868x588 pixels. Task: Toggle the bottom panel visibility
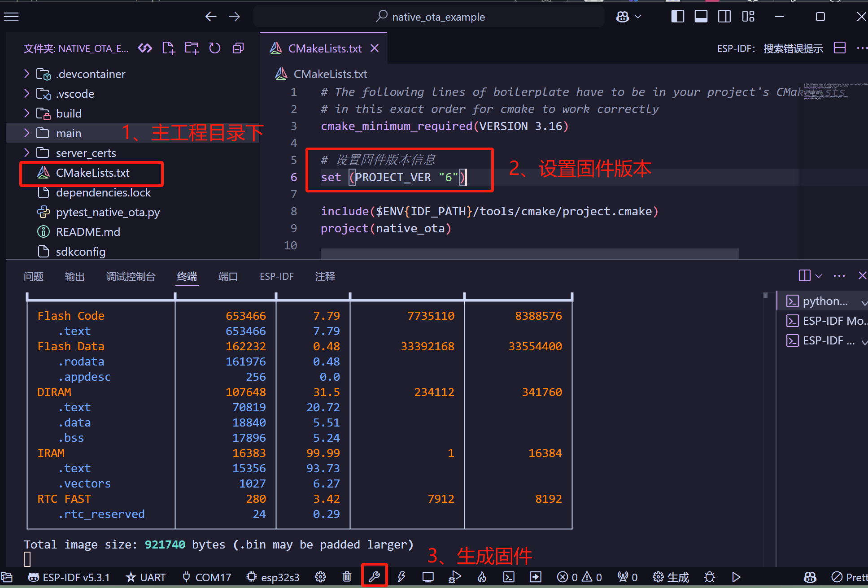point(701,16)
